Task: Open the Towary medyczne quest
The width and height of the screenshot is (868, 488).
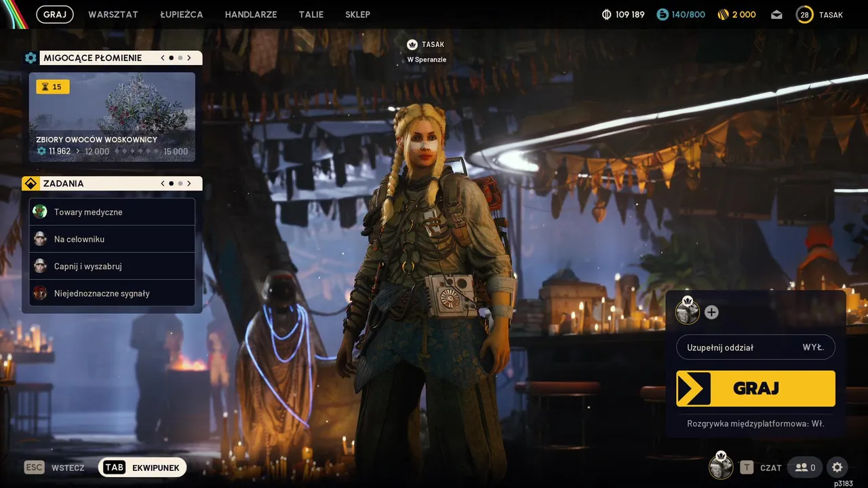Action: coord(112,212)
